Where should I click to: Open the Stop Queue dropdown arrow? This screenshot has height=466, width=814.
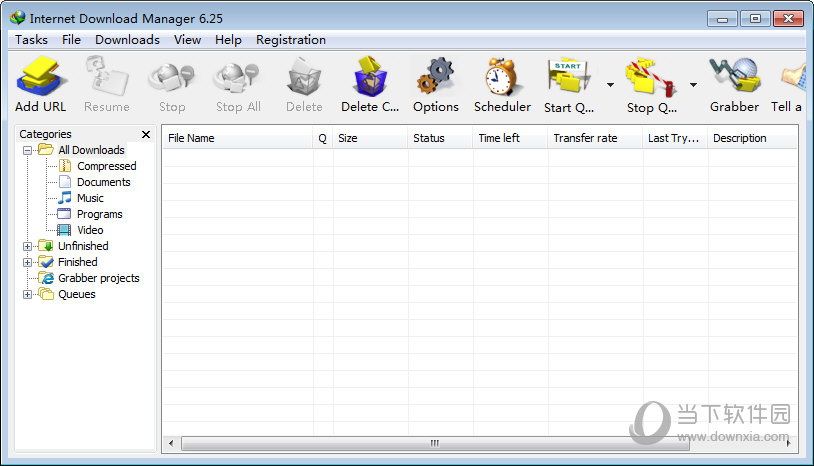(694, 85)
